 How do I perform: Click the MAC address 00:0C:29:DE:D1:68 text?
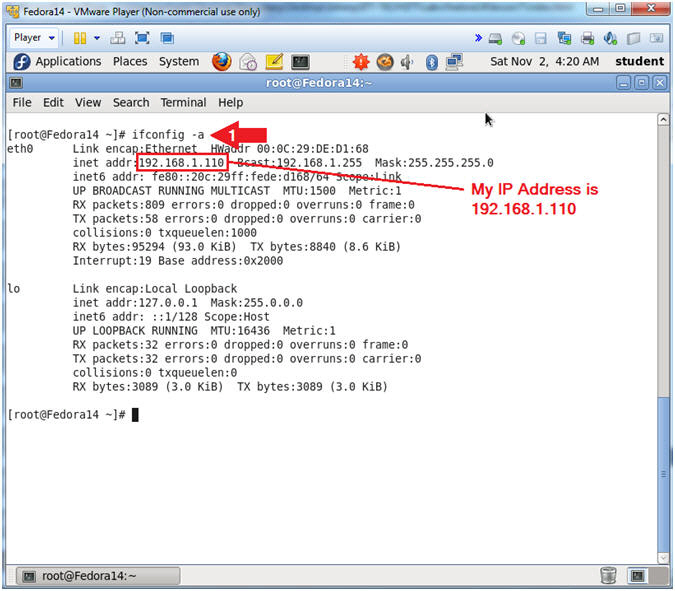pyautogui.click(x=313, y=149)
